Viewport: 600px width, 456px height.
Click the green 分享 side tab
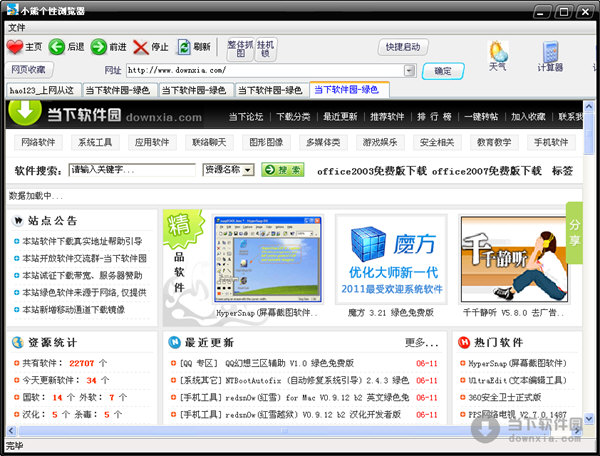coord(574,233)
